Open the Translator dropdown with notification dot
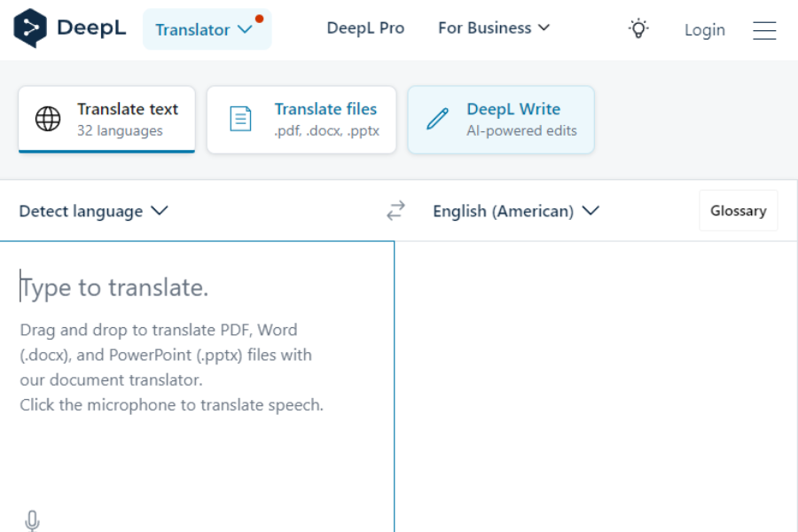 tap(206, 28)
